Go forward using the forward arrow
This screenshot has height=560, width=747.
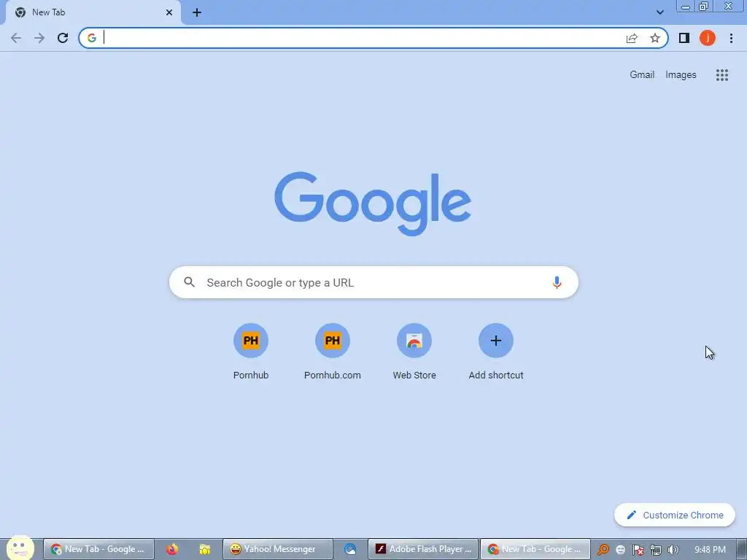(x=39, y=38)
